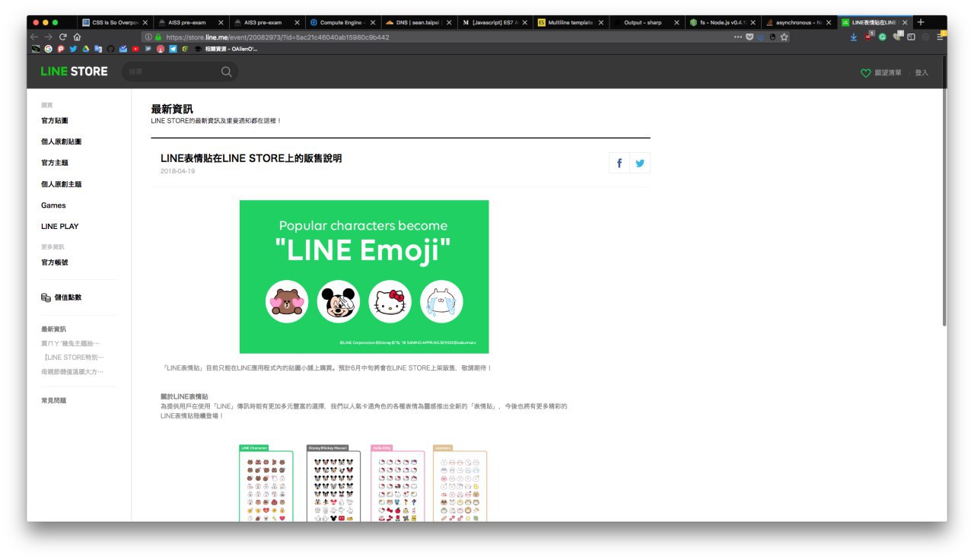Viewport: 974px width, 560px height.
Task: Open the 相關資源 bookmarks folder
Action: coord(226,49)
